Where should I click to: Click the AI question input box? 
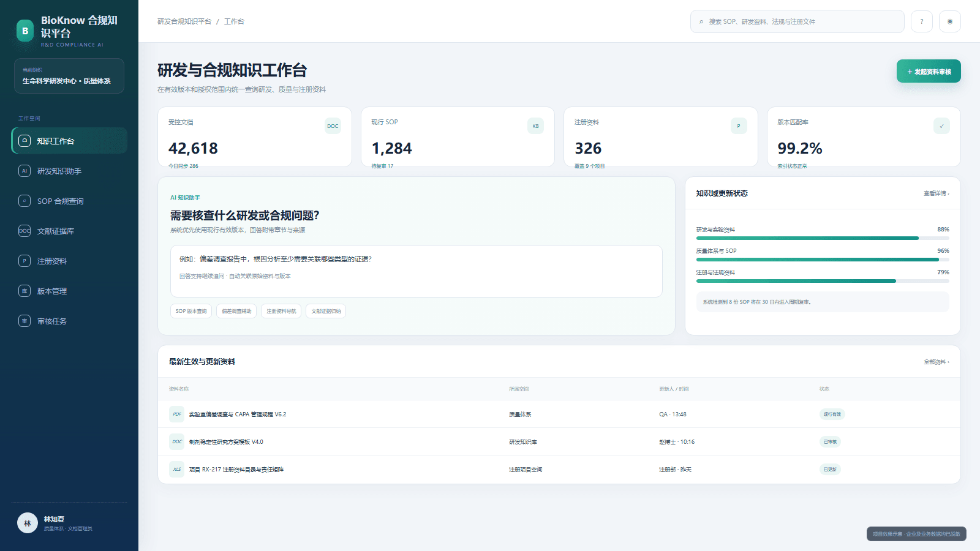(x=417, y=271)
